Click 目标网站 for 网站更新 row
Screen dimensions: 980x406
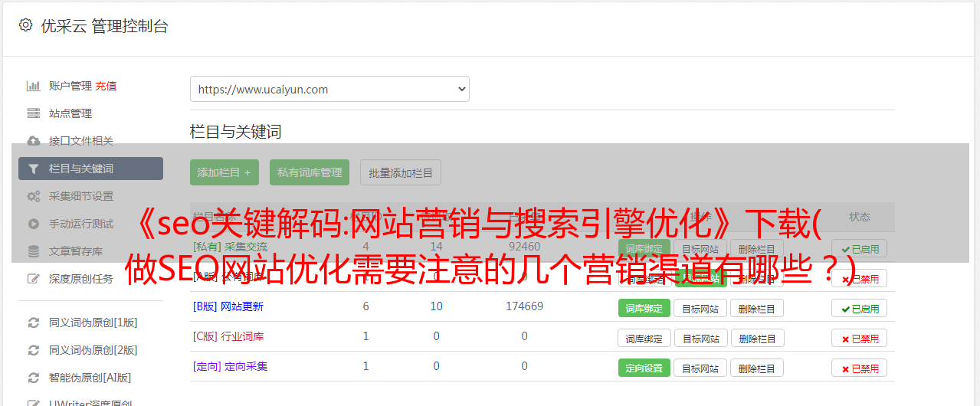(700, 308)
